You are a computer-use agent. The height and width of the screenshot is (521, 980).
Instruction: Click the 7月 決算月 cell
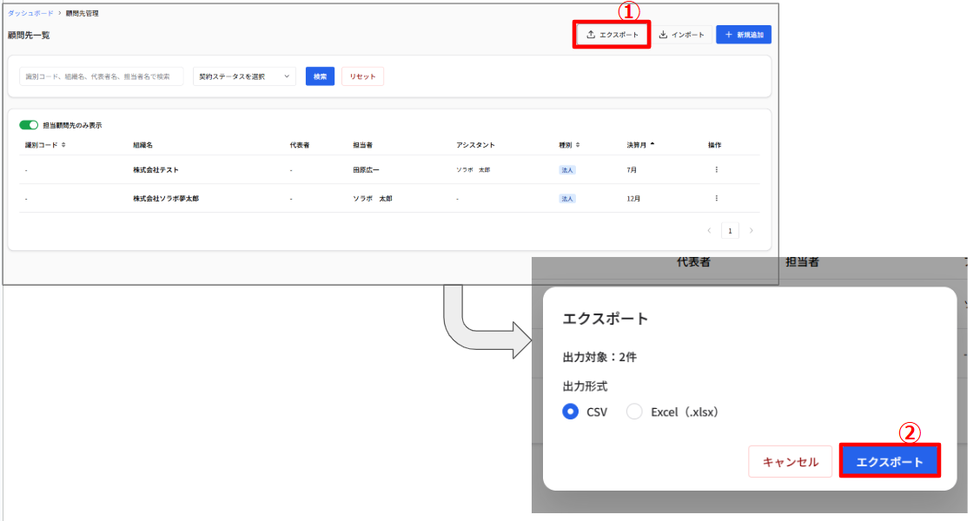click(x=632, y=170)
